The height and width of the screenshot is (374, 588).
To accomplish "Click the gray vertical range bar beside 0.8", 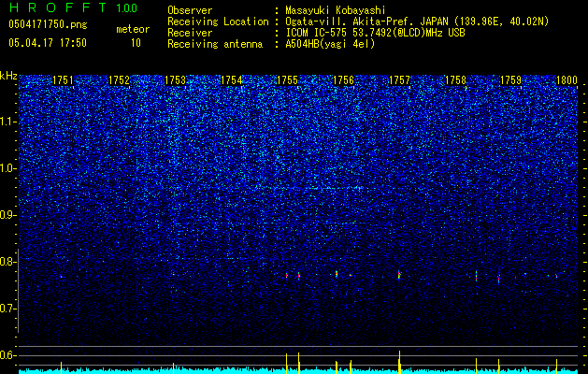I will (x=18, y=291).
